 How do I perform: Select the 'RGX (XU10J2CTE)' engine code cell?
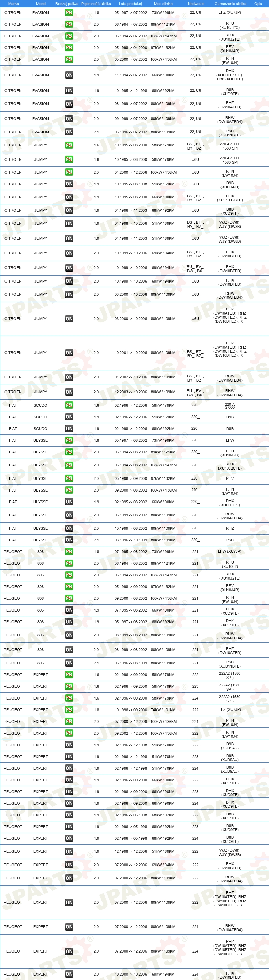(230, 466)
